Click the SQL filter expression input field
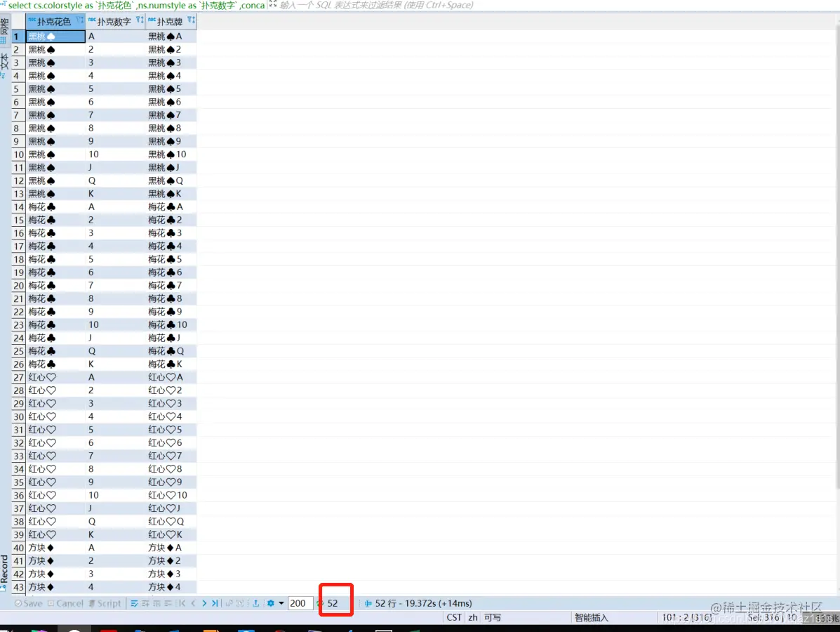Viewport: 840px width, 632px height. point(557,6)
